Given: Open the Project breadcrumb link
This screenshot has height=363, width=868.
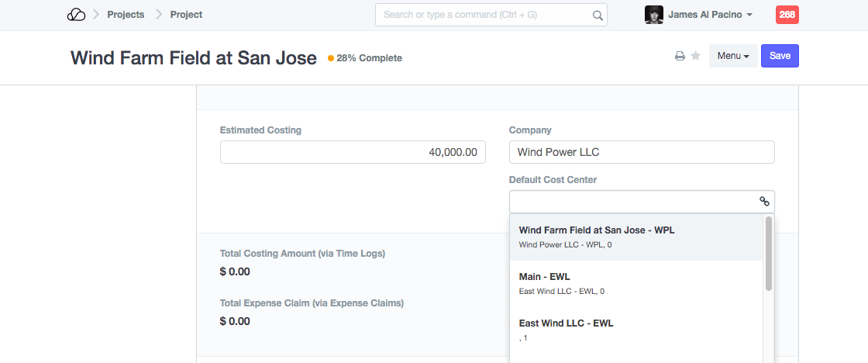Looking at the screenshot, I should coord(186,15).
